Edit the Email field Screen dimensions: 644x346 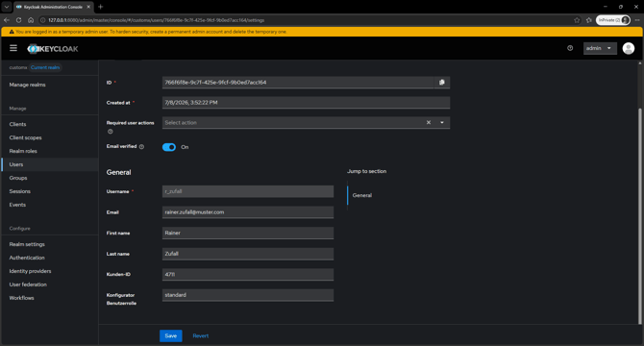click(248, 212)
